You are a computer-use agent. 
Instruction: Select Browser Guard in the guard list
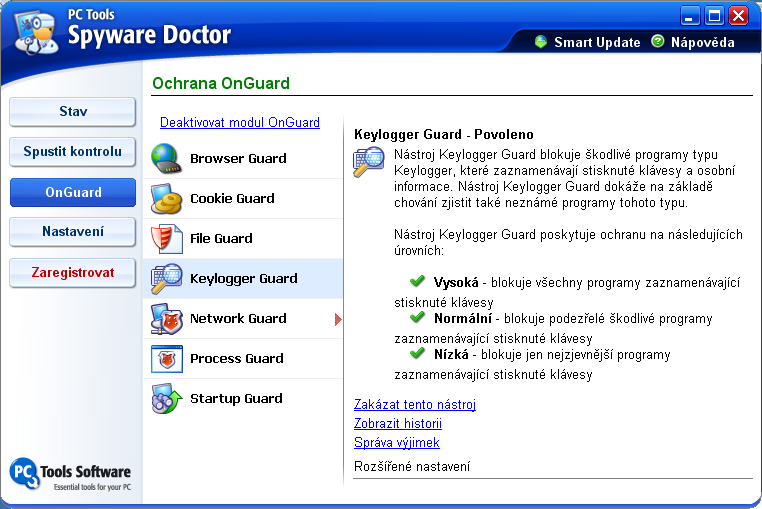(x=243, y=158)
